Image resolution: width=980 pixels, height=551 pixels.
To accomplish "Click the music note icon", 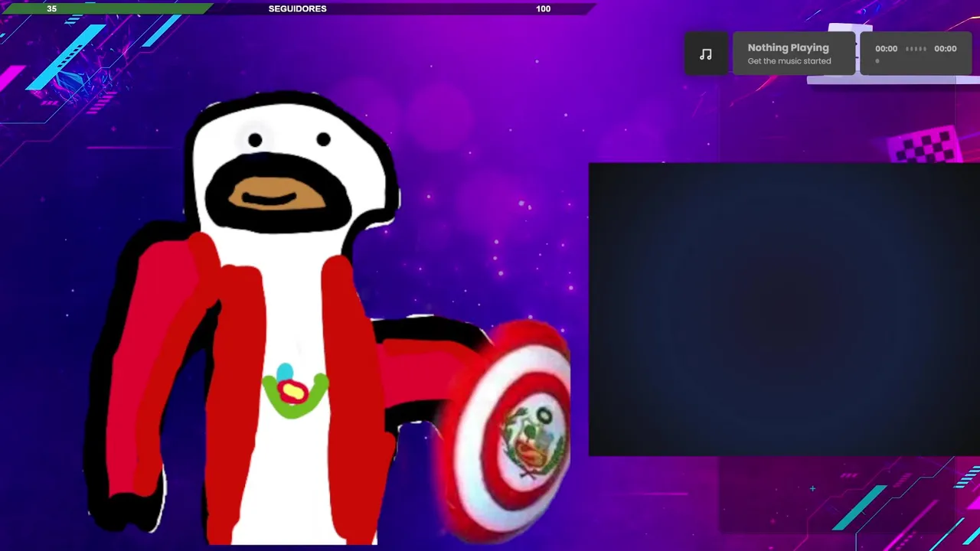I will point(705,54).
